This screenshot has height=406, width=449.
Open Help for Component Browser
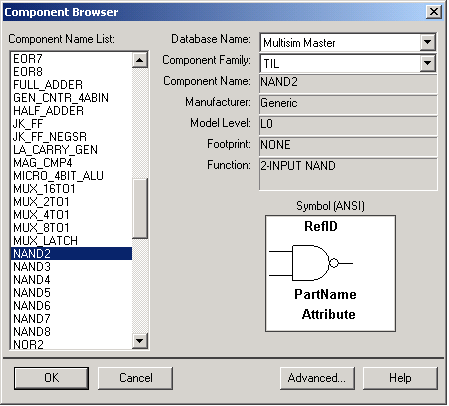[x=400, y=378]
